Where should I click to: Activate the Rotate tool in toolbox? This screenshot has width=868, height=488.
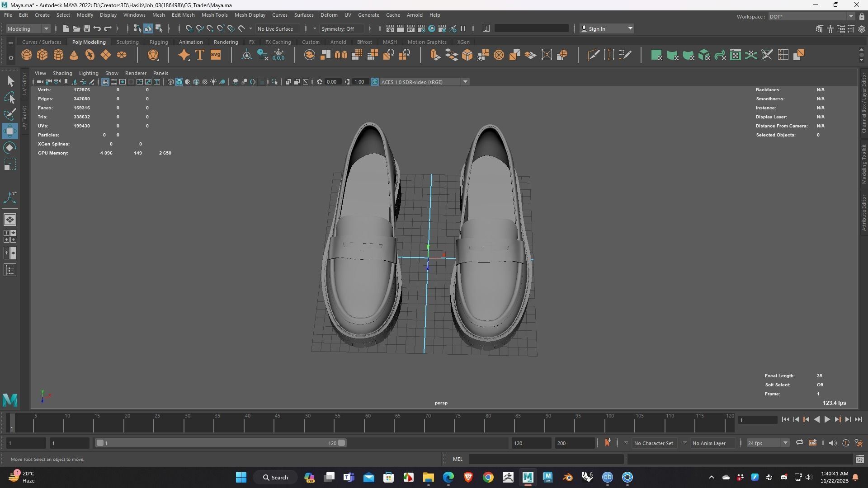click(10, 148)
